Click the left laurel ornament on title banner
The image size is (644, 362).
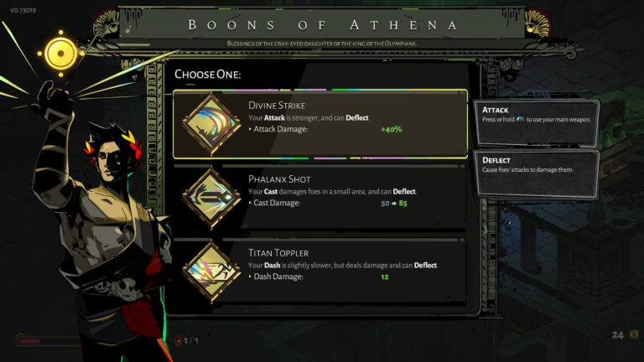[106, 23]
